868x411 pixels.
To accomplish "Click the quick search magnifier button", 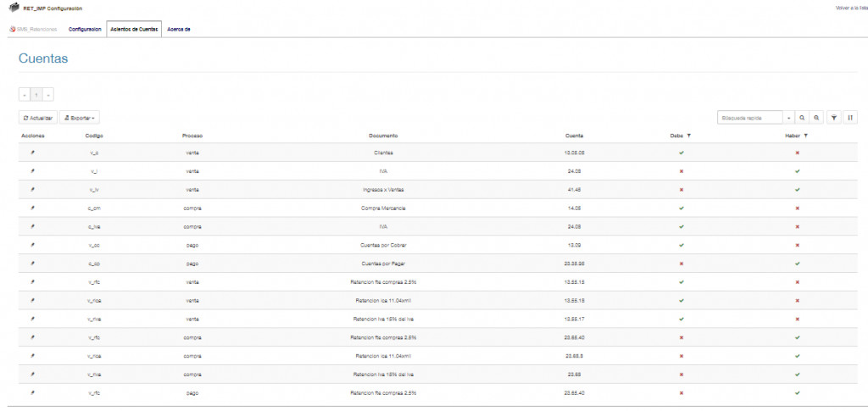I will (801, 118).
